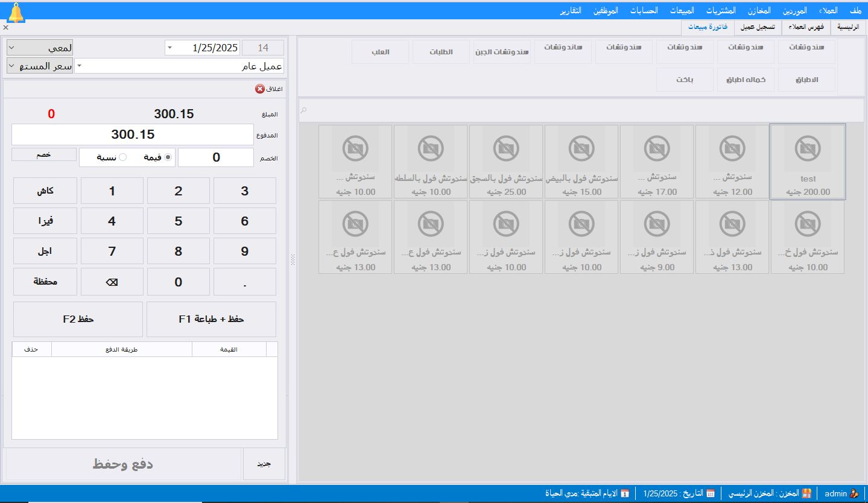
Task: Filter by كماله اطباق category
Action: pyautogui.click(x=746, y=80)
